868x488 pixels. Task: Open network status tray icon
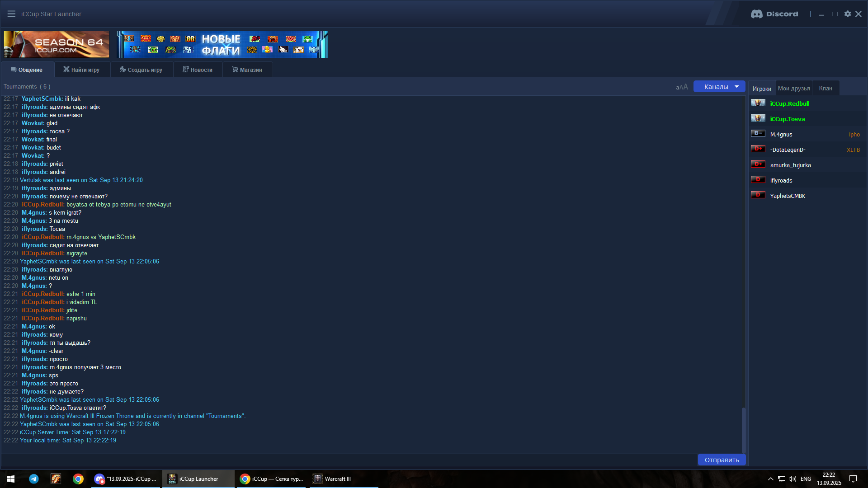(781, 479)
